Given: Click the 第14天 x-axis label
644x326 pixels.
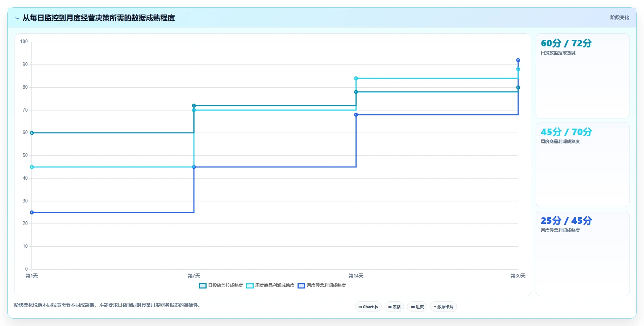Looking at the screenshot, I should [x=356, y=276].
